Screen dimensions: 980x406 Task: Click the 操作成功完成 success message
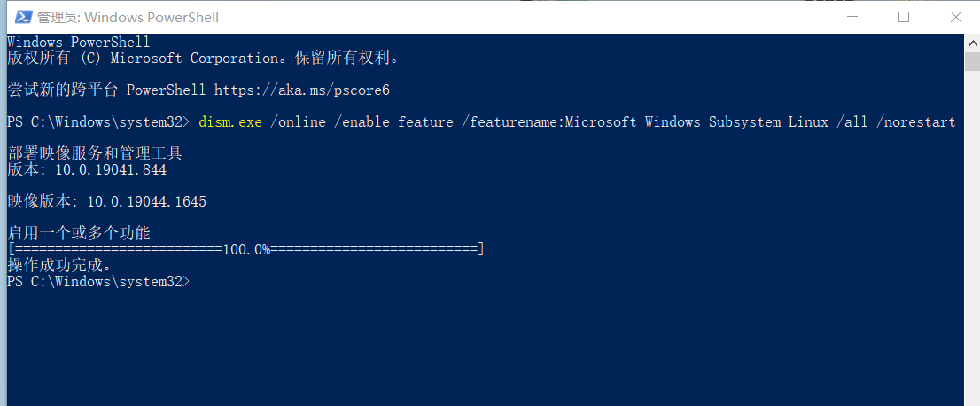(x=59, y=265)
